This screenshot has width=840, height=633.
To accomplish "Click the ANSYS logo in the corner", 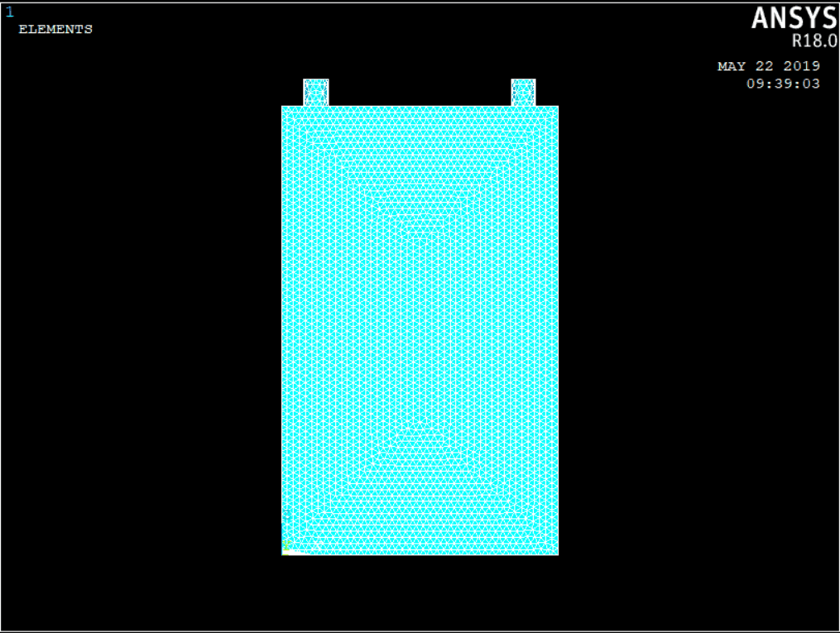I will (793, 18).
